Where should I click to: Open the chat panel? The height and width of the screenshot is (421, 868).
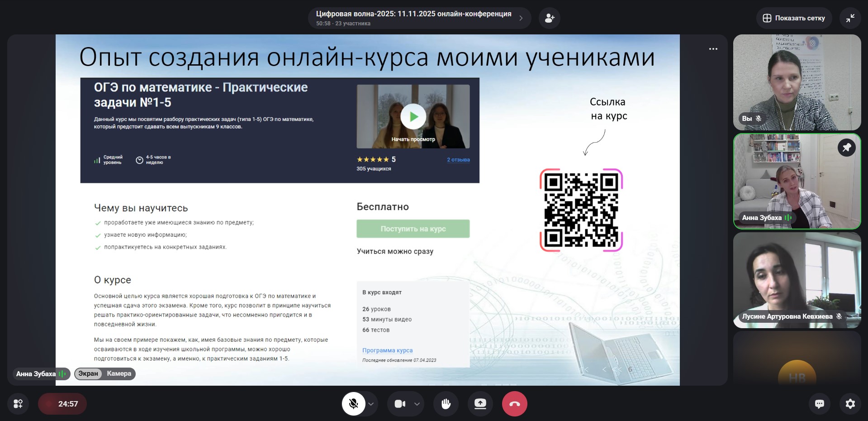point(819,404)
